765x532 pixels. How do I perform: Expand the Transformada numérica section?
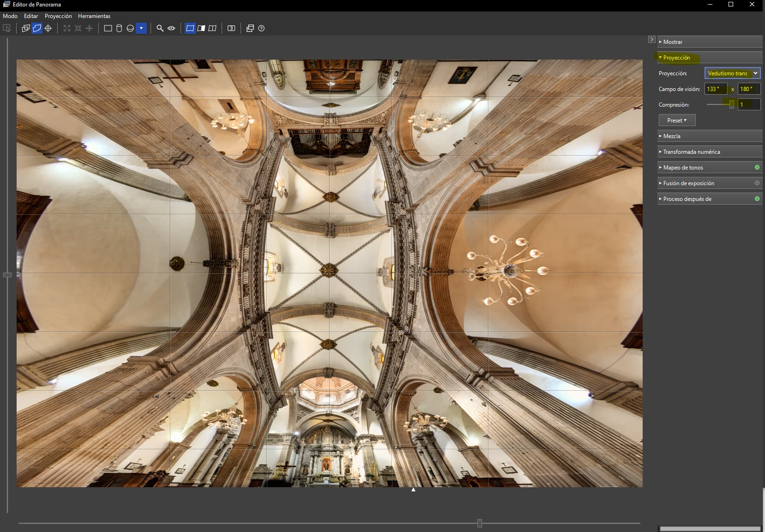[x=710, y=151]
